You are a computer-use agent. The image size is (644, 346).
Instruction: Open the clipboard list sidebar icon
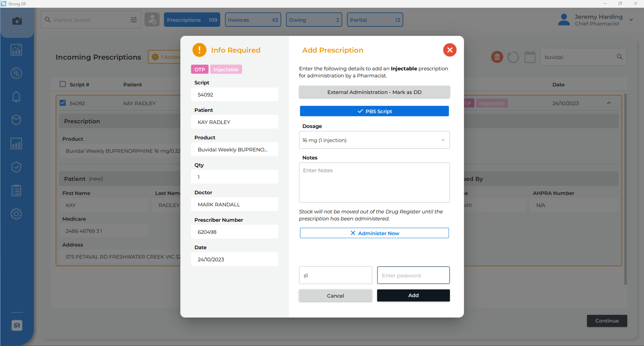(16, 191)
